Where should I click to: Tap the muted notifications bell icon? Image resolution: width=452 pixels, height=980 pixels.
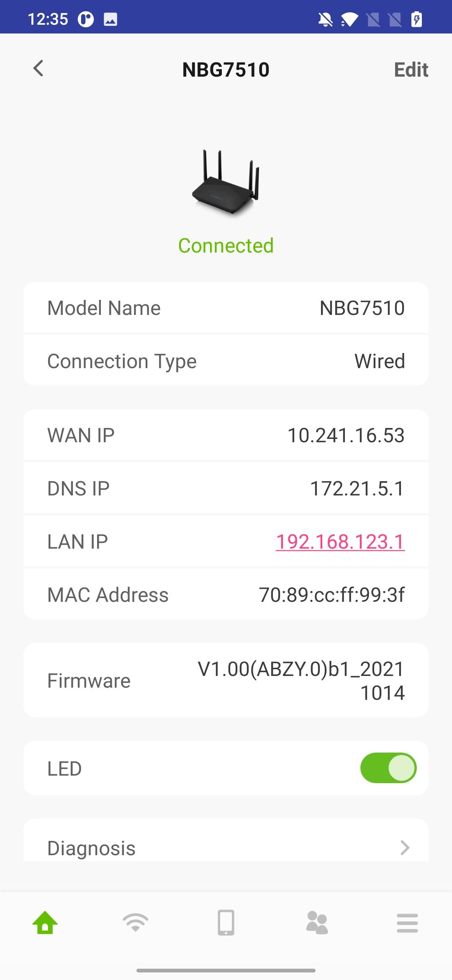click(325, 19)
